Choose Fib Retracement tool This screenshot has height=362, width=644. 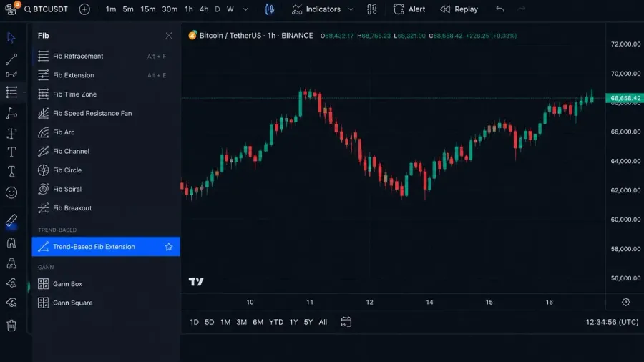click(x=106, y=57)
